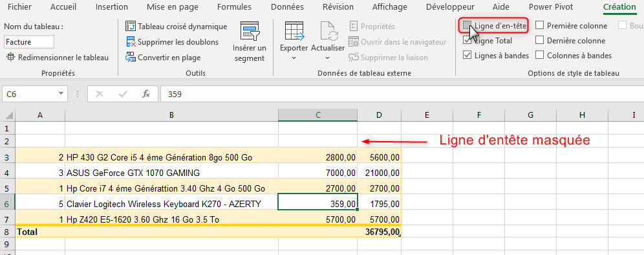
Task: Switch to Mise en page tab
Action: [173, 6]
